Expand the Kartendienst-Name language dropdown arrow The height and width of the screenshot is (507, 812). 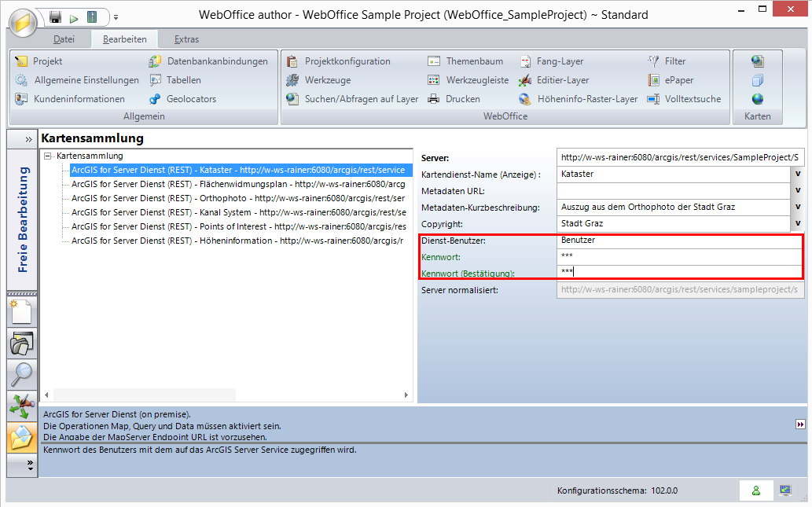(x=797, y=174)
